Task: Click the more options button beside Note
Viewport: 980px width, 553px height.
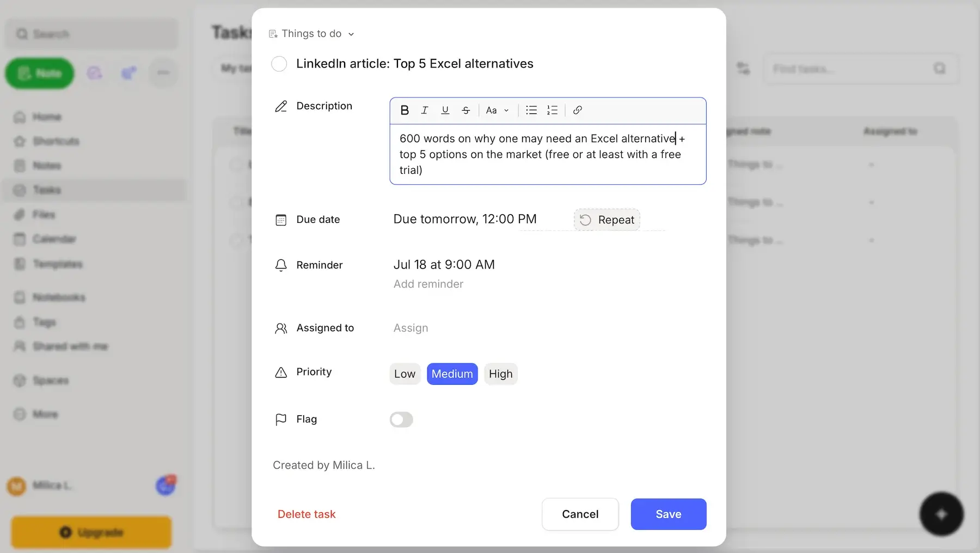Action: coord(163,72)
